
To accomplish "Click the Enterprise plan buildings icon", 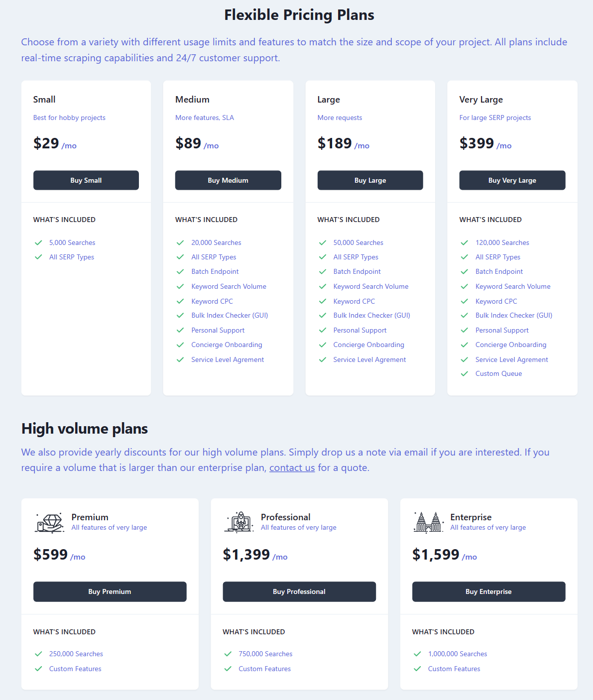I will (x=429, y=522).
